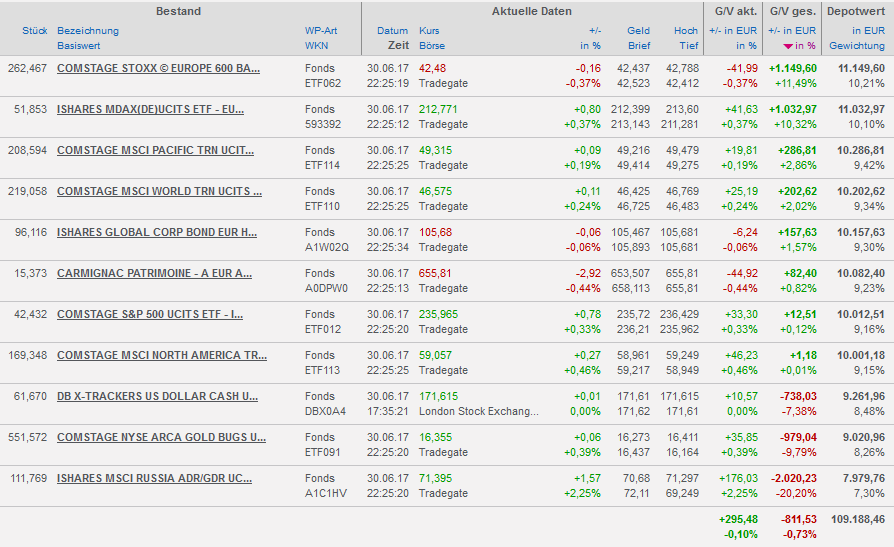Sort by WP-Art column header
This screenshot has height=547, width=894.
tap(321, 31)
